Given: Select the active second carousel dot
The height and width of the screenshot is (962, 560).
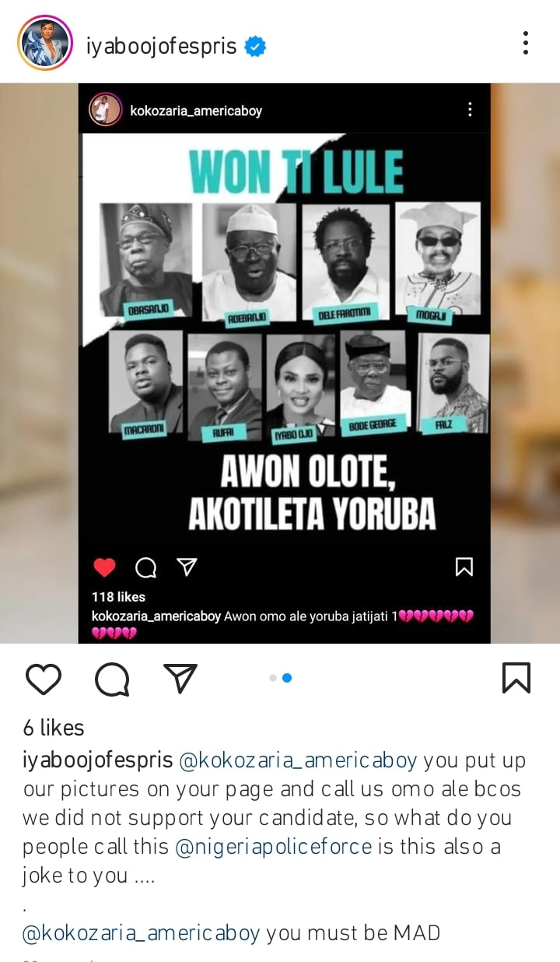Looking at the screenshot, I should 287,678.
